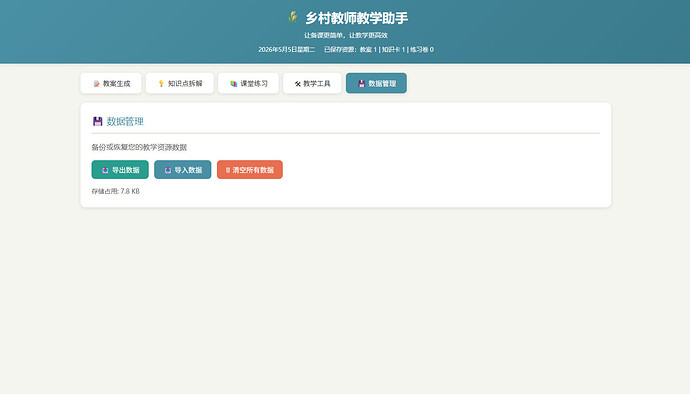Click the 存储占用: 7.8 KB text
Viewport: 690px width, 394px height.
pyautogui.click(x=115, y=191)
